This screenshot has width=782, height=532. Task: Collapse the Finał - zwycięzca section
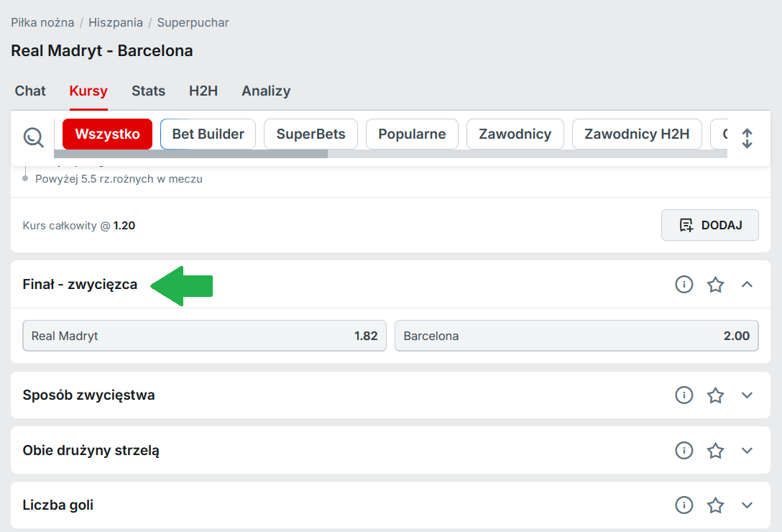747,285
